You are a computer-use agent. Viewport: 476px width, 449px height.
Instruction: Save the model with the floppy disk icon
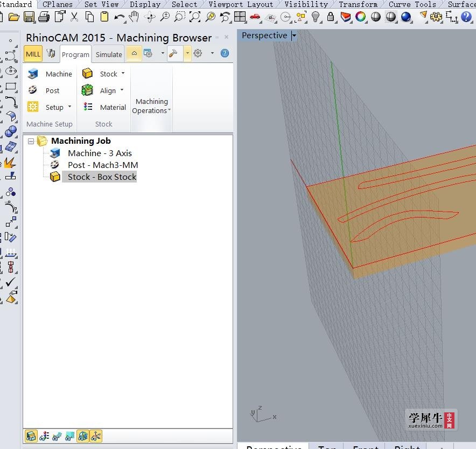click(29, 17)
